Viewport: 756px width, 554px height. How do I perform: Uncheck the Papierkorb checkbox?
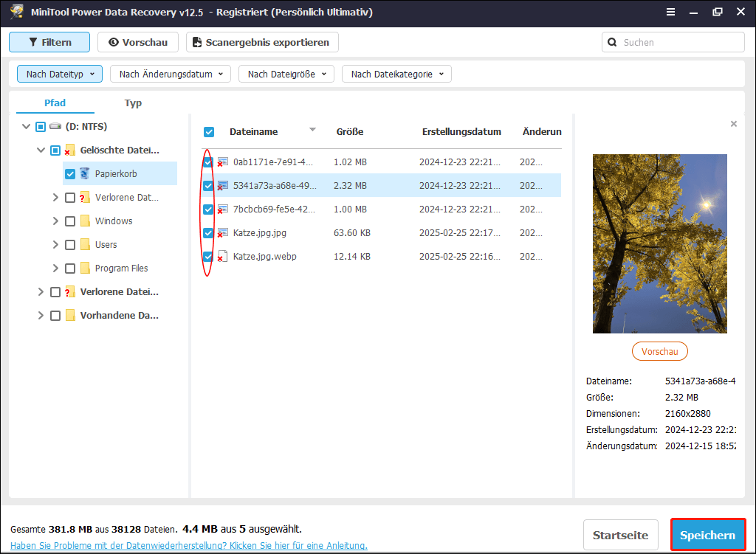click(x=70, y=174)
